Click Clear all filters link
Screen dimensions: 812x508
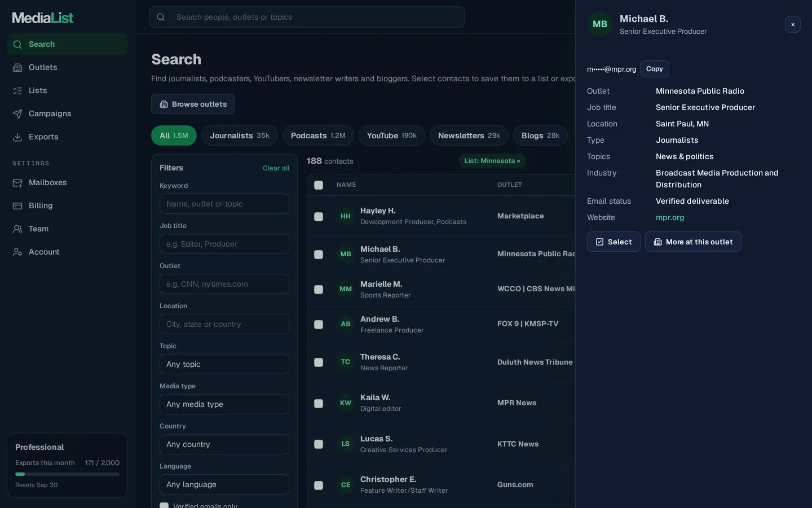[276, 168]
